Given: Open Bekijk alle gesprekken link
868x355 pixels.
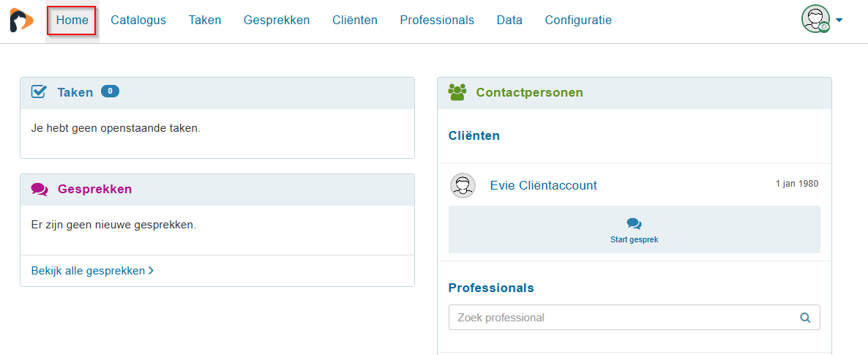Looking at the screenshot, I should (x=88, y=271).
